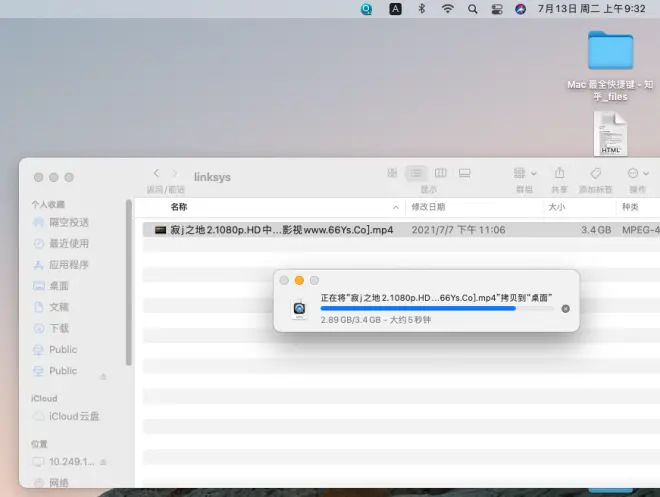This screenshot has width=660, height=497.
Task: Open 网络 (Network) in sidebar
Action: (x=51, y=483)
